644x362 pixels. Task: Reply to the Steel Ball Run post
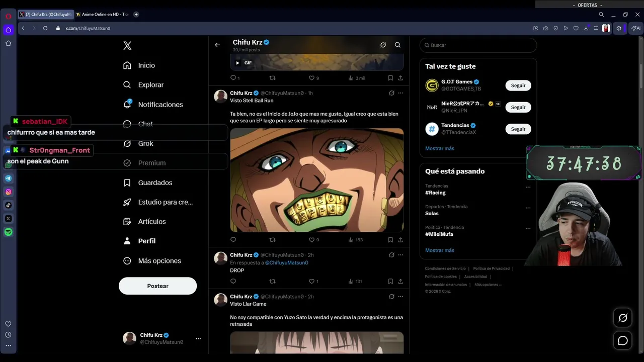pos(233,240)
